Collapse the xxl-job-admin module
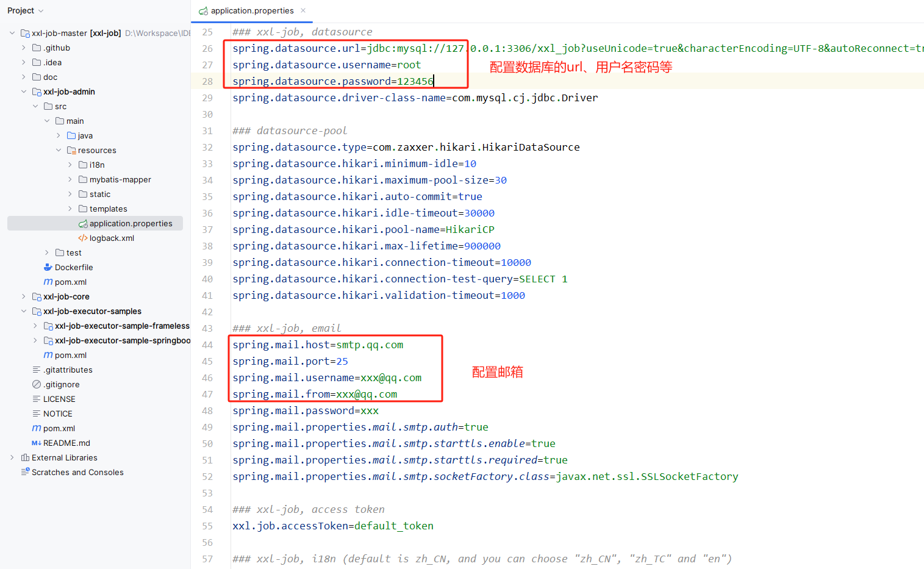The image size is (924, 569). coord(24,91)
